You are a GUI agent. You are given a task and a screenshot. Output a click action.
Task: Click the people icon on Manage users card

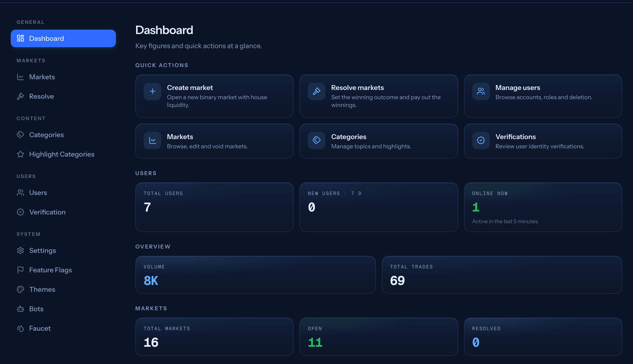click(481, 91)
